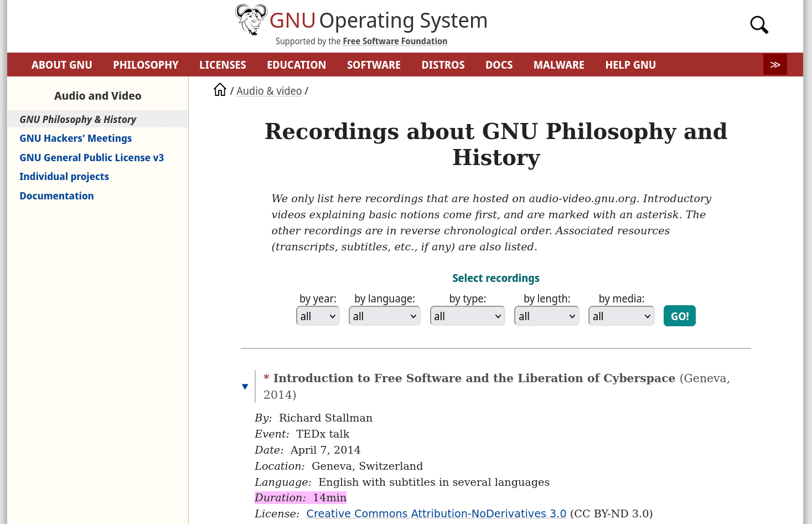
Task: Click the highlighted Duration: 14min text
Action: click(301, 497)
